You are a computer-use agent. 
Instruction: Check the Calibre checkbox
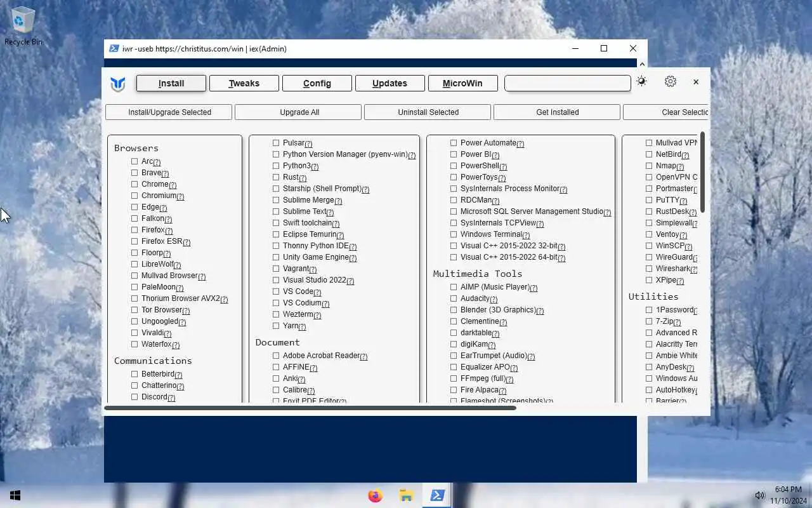(276, 390)
